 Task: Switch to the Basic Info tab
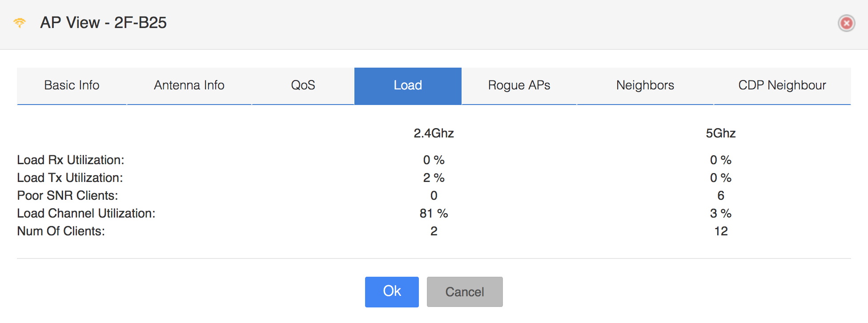point(72,85)
